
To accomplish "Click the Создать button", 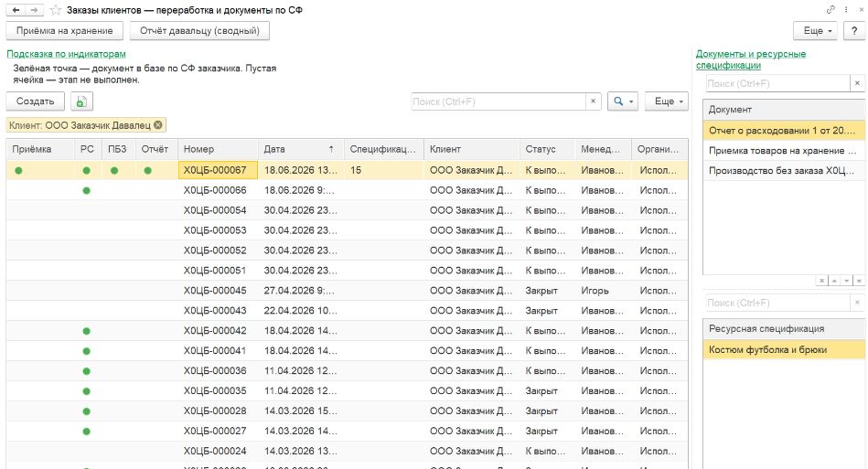I will [x=35, y=101].
